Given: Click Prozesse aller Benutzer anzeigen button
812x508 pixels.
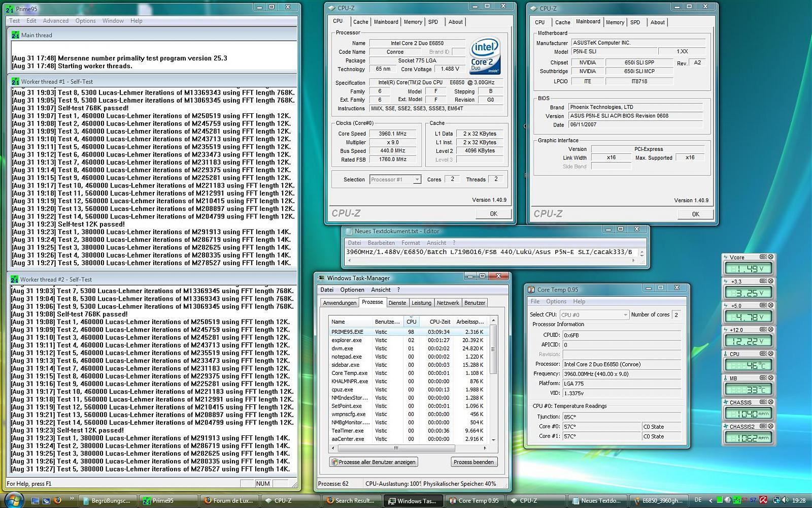Looking at the screenshot, I should pyautogui.click(x=374, y=462).
